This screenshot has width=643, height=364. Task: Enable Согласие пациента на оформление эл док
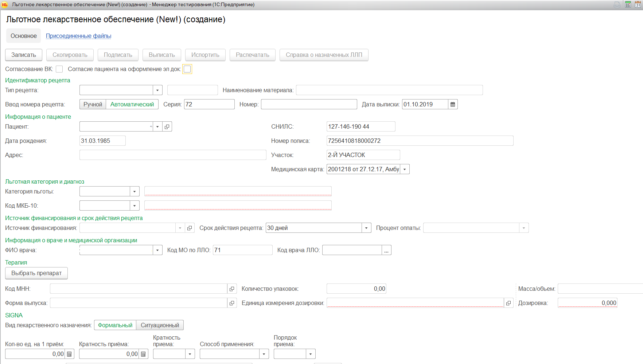point(187,69)
